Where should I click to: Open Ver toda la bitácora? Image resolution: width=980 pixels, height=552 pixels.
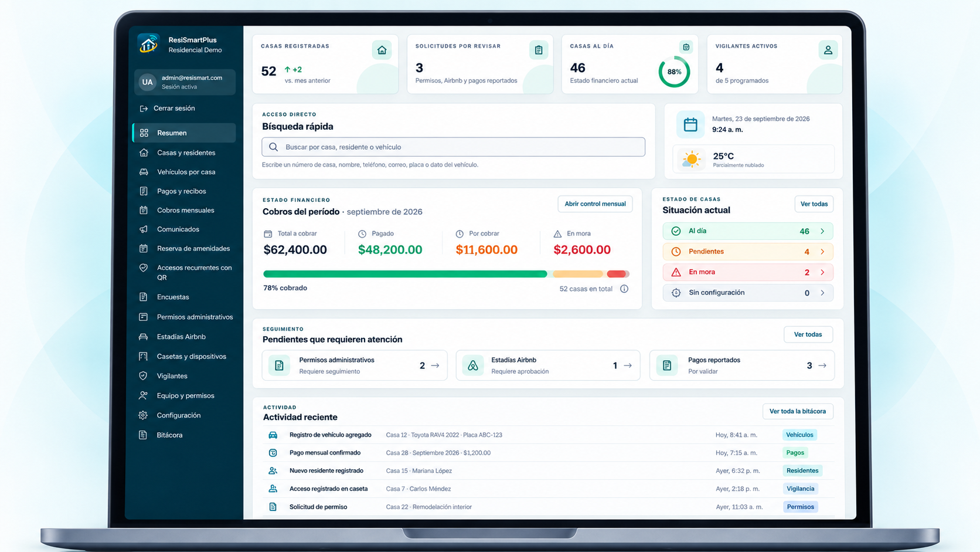pyautogui.click(x=798, y=411)
